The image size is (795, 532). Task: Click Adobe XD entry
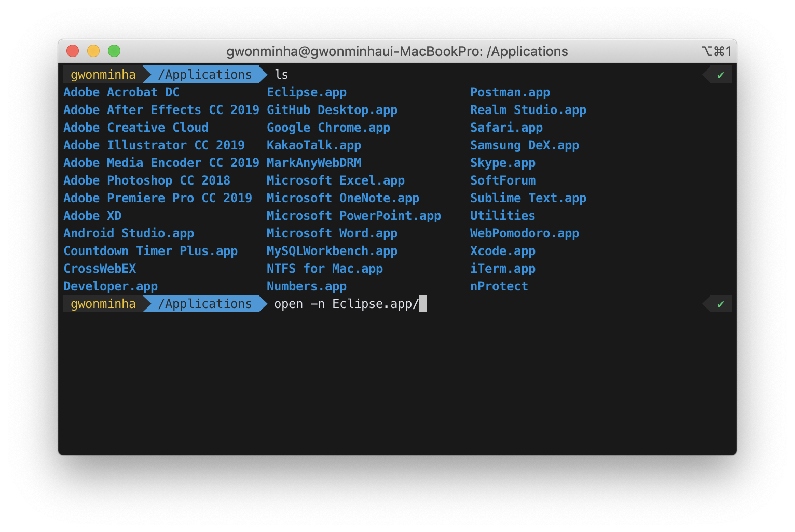[92, 216]
